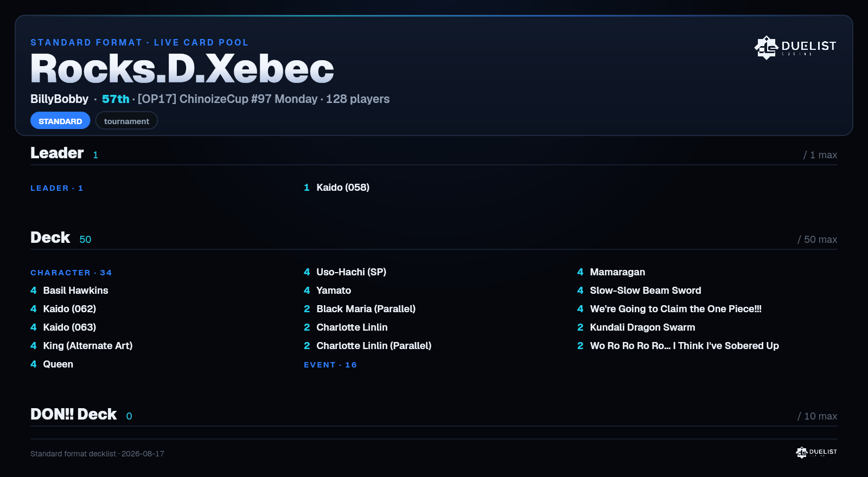Image resolution: width=868 pixels, height=477 pixels.
Task: Click the small Duelist logo in footer
Action: [816, 452]
